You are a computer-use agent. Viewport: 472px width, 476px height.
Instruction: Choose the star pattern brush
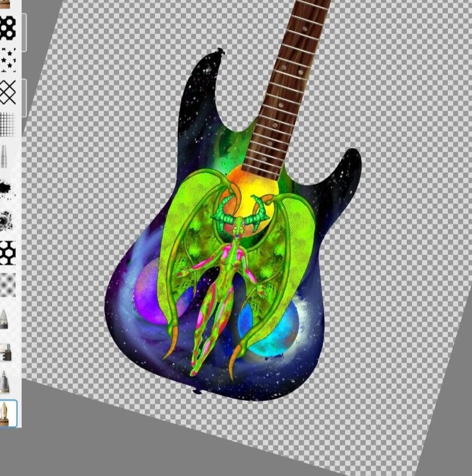[x=8, y=60]
